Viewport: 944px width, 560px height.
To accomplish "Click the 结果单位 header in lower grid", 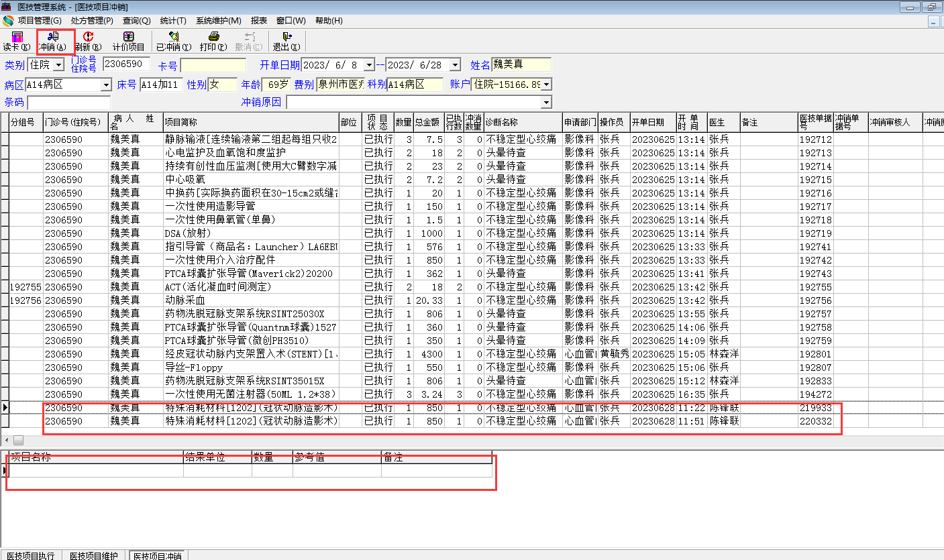I will tap(217, 457).
